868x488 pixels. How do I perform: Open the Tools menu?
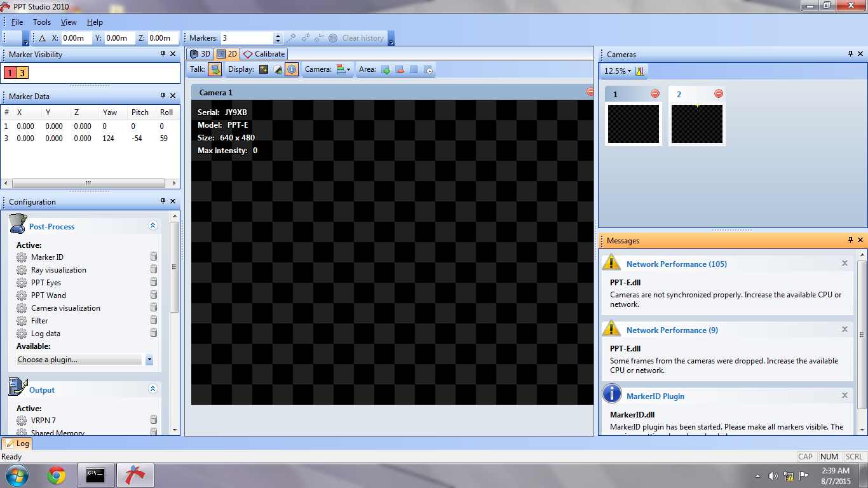click(42, 22)
